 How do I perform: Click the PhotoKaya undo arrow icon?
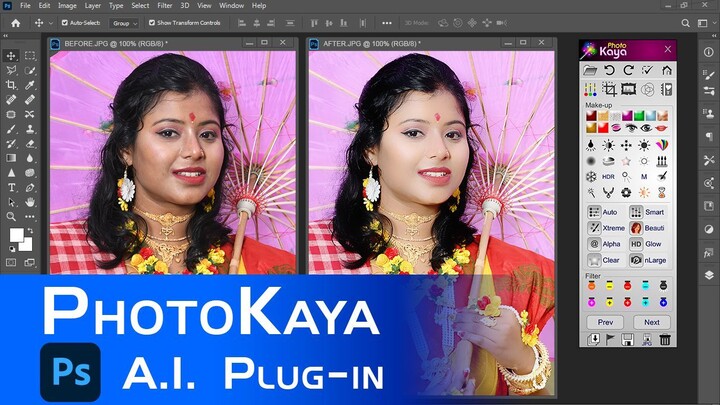pyautogui.click(x=609, y=70)
